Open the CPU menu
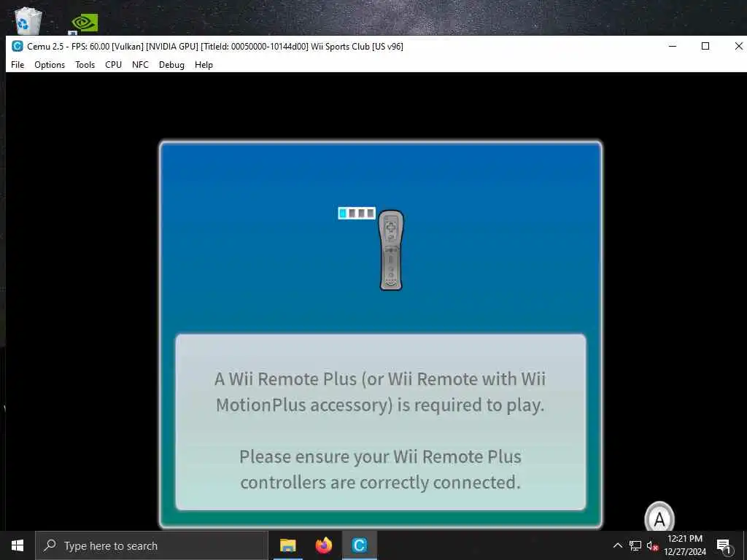 [x=113, y=65]
